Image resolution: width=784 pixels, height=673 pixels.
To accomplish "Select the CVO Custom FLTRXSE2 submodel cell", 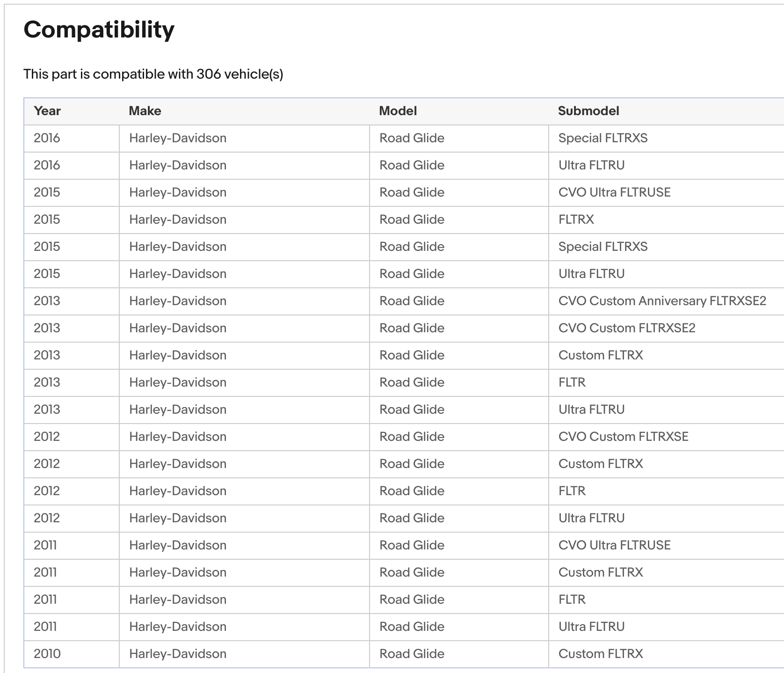I will [626, 328].
